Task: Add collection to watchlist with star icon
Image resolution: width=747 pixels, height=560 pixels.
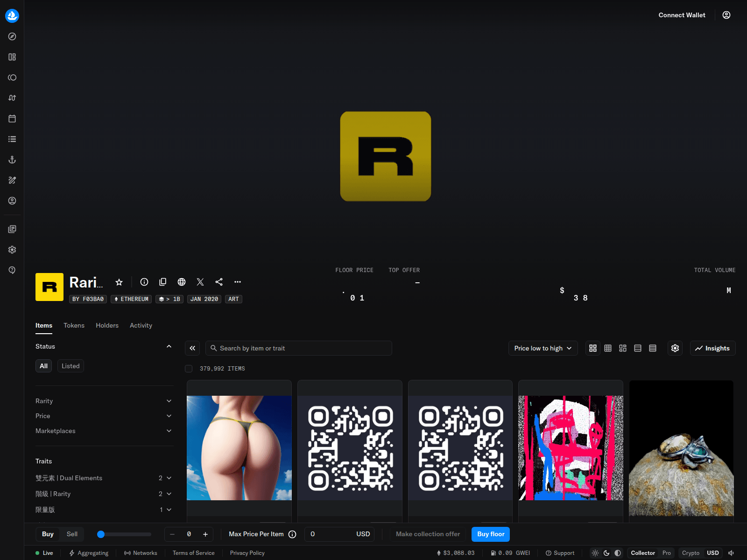Action: 119,282
